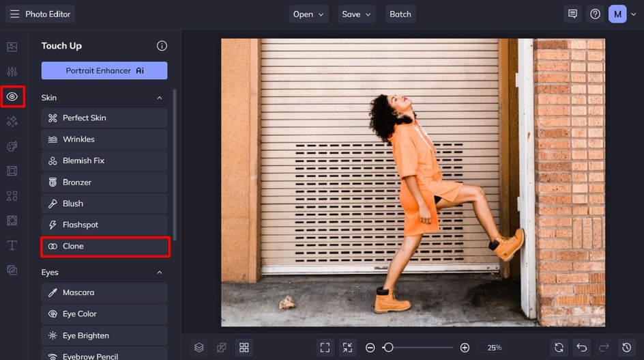Collapse the Eyes section
Viewport: 644px width, 360px height.
(160, 273)
